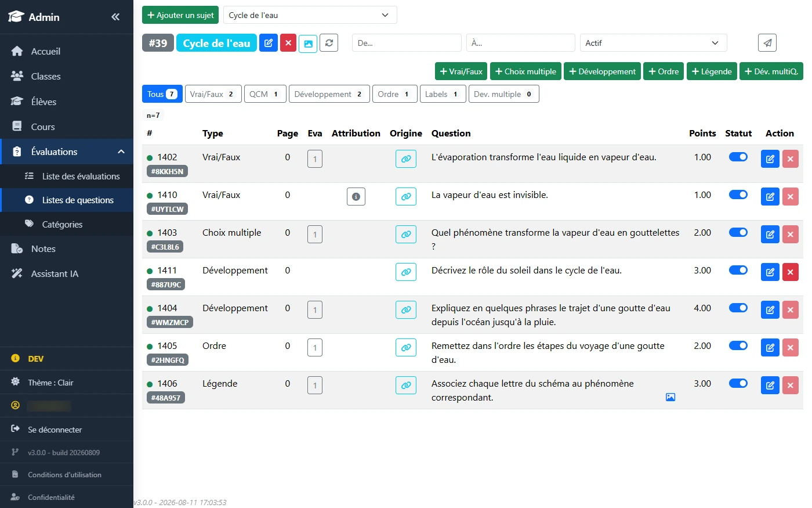Toggle the status switch on question 1404
Screen dimensions: 812x508
click(x=738, y=308)
